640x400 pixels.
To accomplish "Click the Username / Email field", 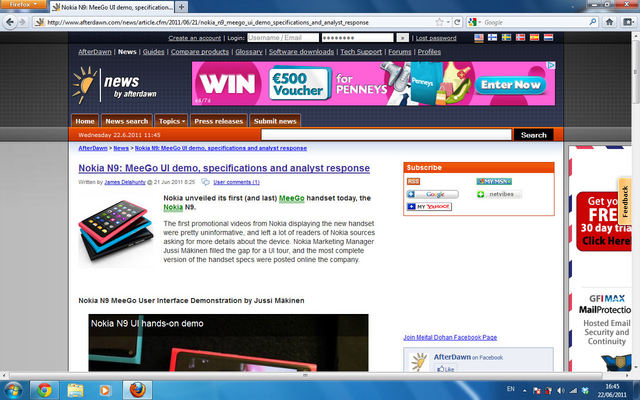I will (283, 38).
